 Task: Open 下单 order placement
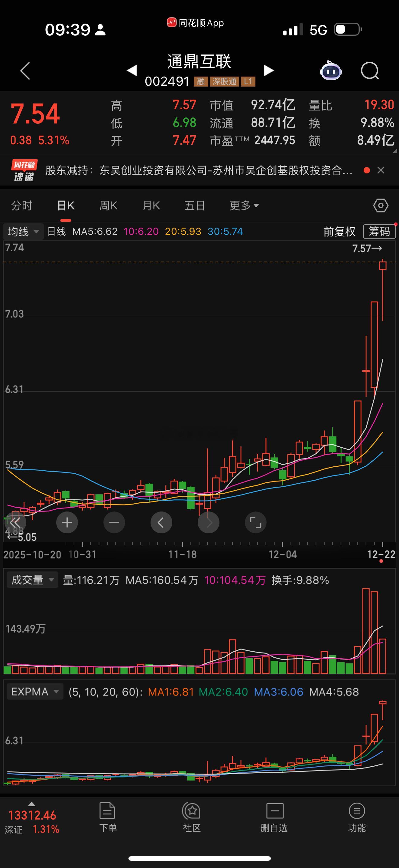click(x=108, y=818)
